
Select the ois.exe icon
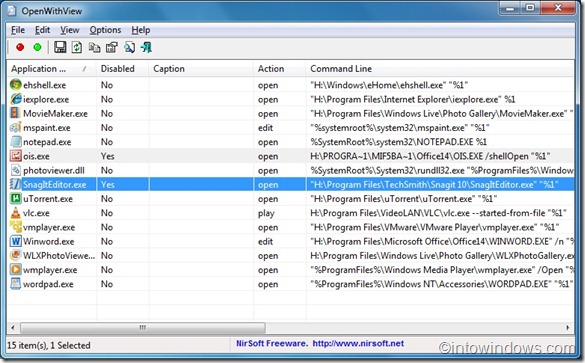pyautogui.click(x=16, y=156)
